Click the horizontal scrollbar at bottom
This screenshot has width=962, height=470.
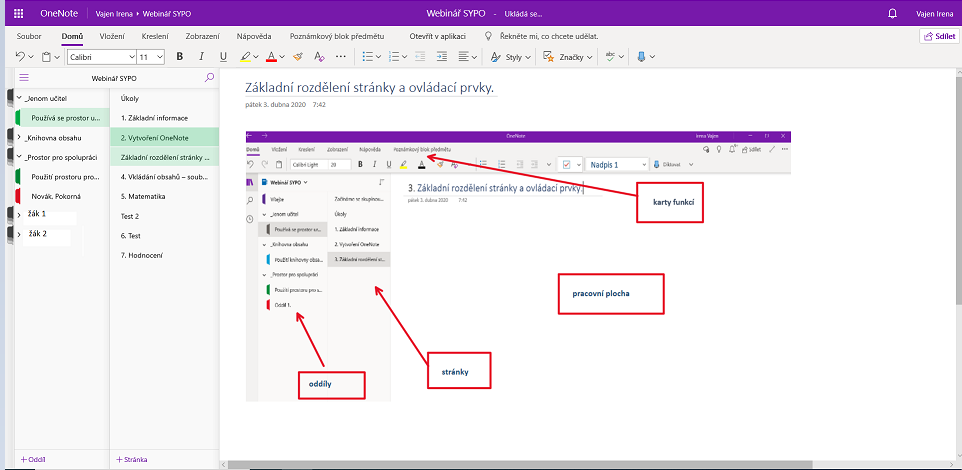point(520,464)
